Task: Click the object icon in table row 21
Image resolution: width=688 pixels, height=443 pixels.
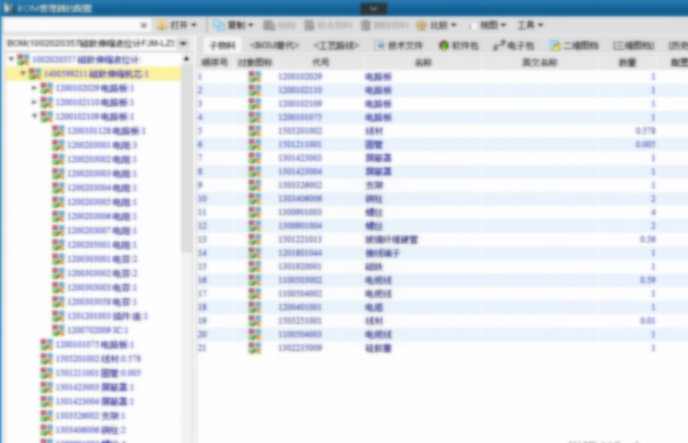Action: pyautogui.click(x=254, y=348)
